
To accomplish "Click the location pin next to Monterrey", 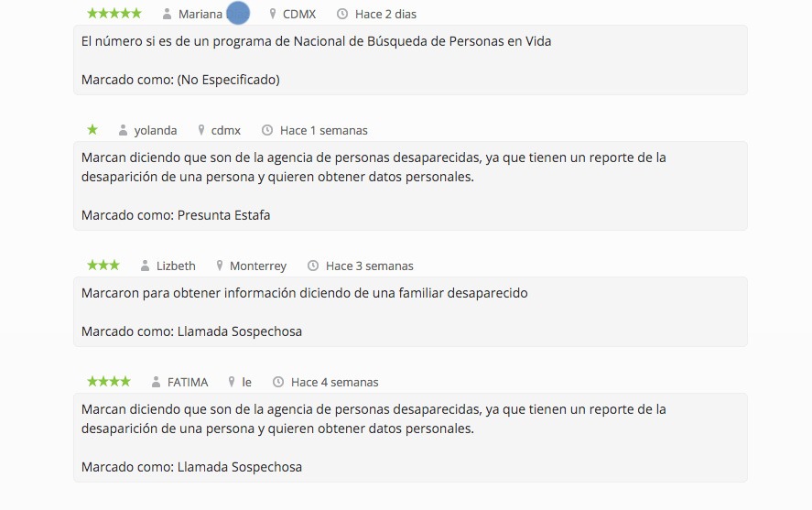I will pyautogui.click(x=220, y=266).
